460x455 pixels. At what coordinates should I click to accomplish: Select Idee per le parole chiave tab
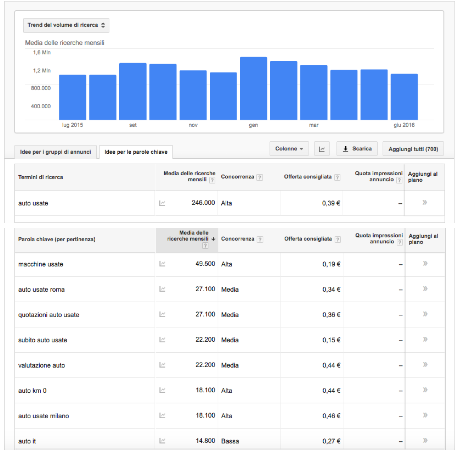[136, 152]
